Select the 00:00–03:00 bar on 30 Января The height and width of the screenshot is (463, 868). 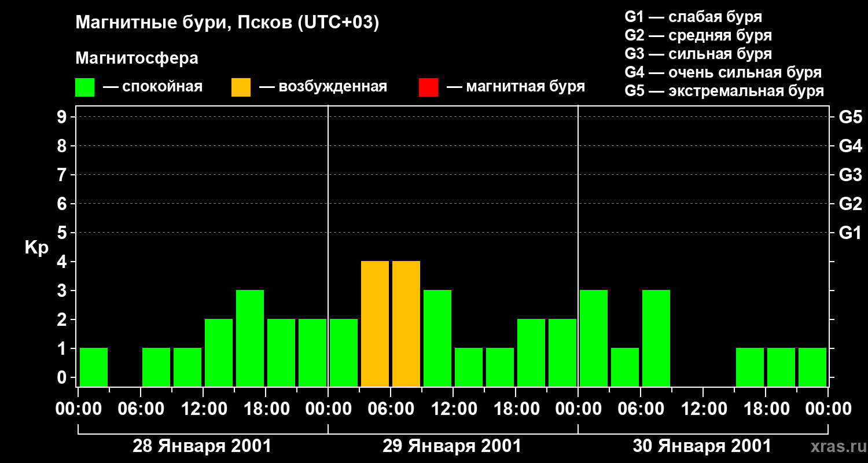click(x=594, y=338)
